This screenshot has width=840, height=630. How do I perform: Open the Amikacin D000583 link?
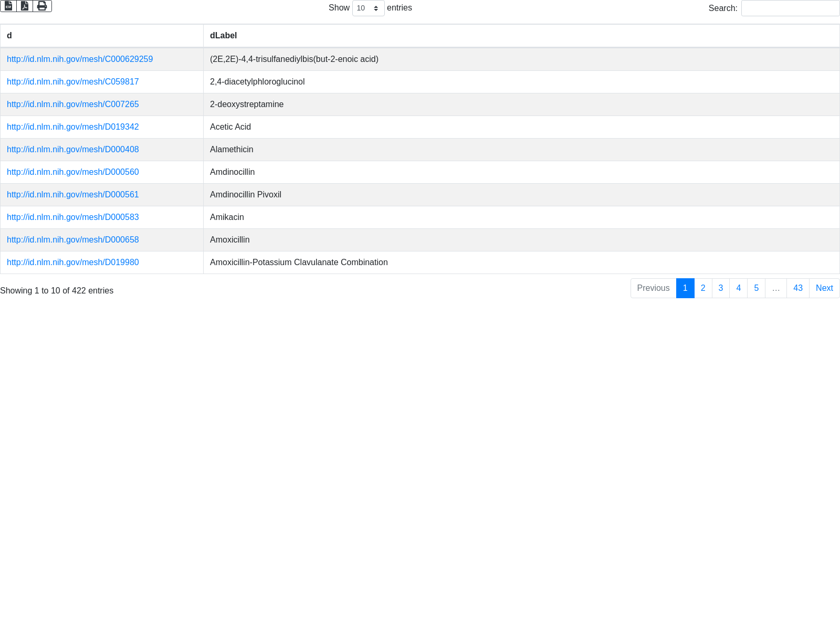click(73, 217)
